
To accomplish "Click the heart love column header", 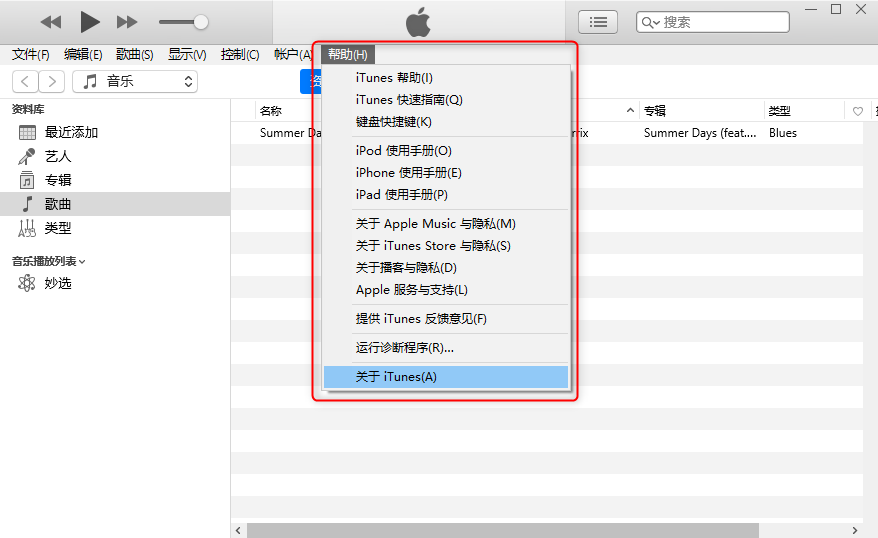I will pos(857,111).
